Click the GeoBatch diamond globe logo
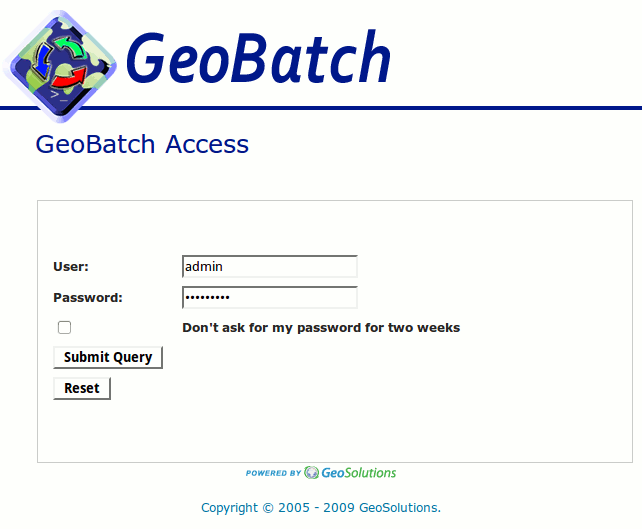Viewport: 642px width, 529px height. (60, 66)
